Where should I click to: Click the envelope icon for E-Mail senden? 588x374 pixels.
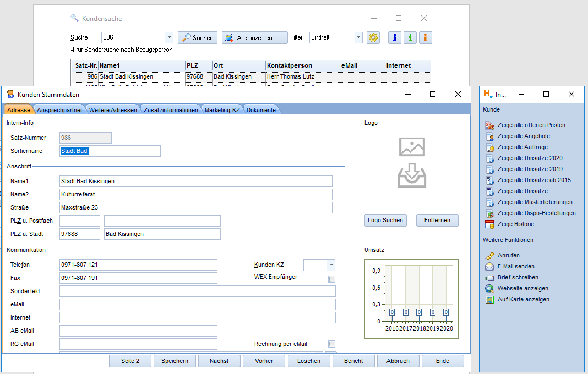[x=489, y=266]
